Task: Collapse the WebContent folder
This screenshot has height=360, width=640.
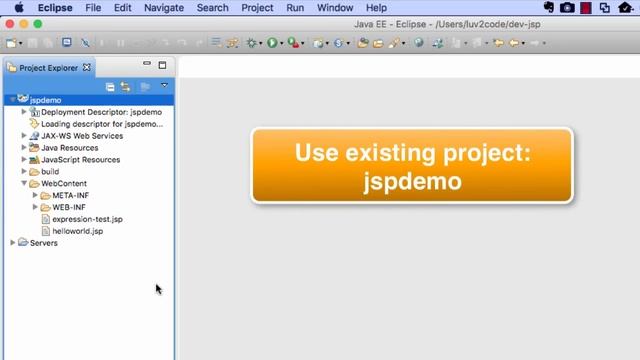Action: [24, 183]
